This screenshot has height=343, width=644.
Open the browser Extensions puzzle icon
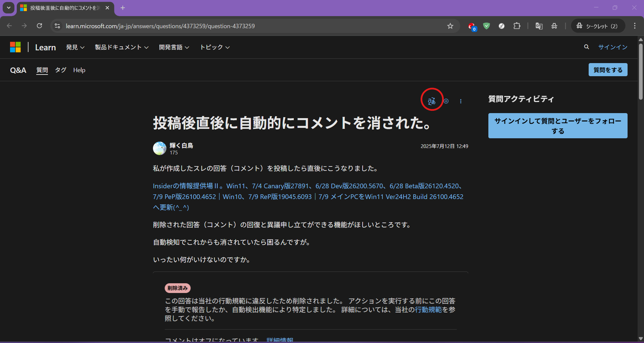(517, 26)
